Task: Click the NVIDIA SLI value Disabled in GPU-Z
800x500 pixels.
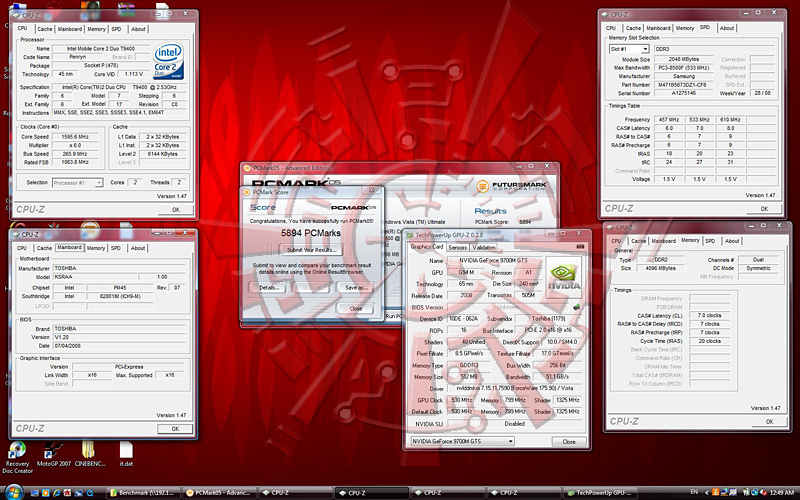Action: (515, 424)
